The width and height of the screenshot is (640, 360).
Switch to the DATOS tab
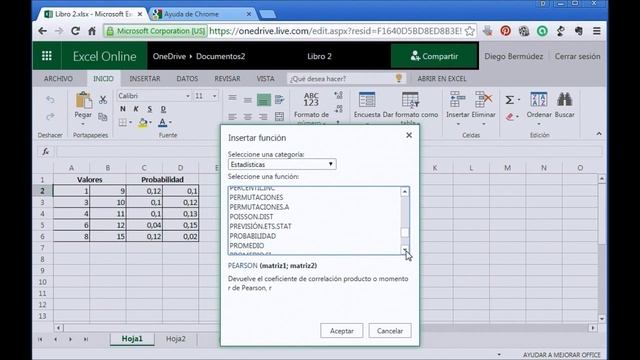(x=187, y=79)
